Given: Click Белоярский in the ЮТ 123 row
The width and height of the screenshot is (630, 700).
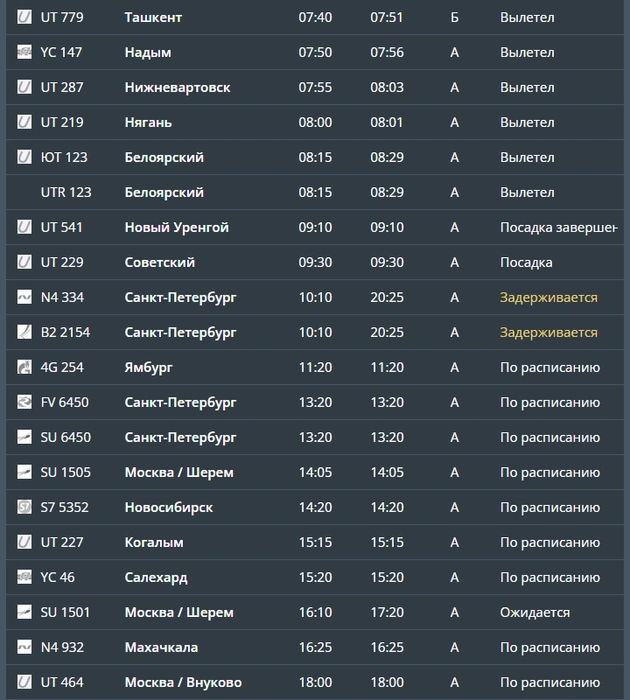Looking at the screenshot, I should point(164,157).
